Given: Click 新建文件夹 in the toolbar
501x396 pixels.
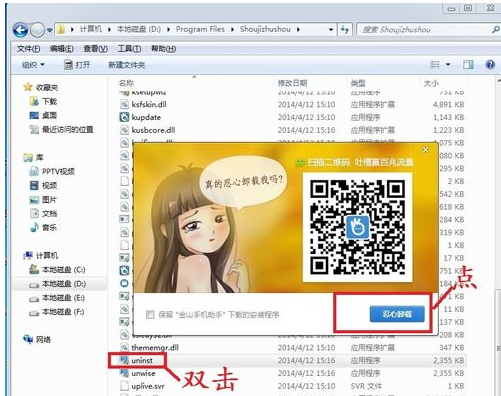Looking at the screenshot, I should pos(127,65).
